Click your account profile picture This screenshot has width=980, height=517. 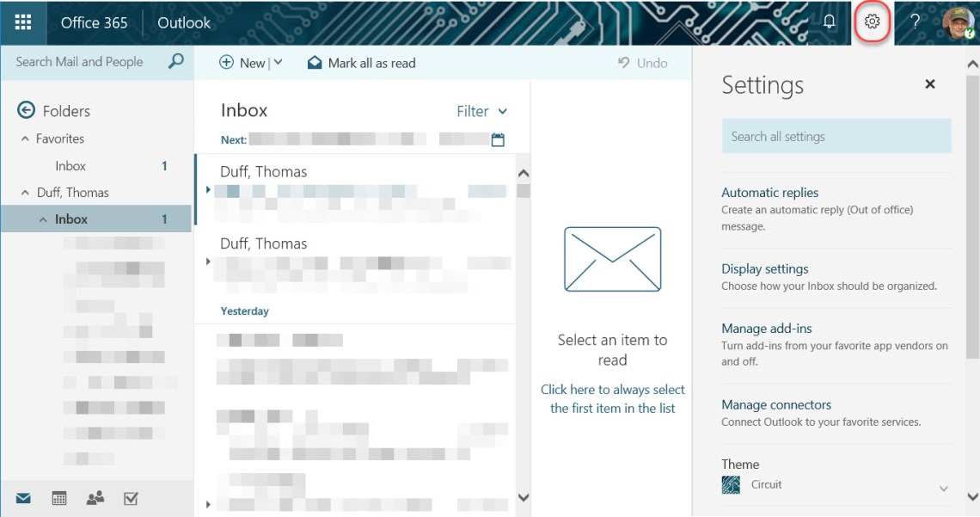tap(957, 22)
